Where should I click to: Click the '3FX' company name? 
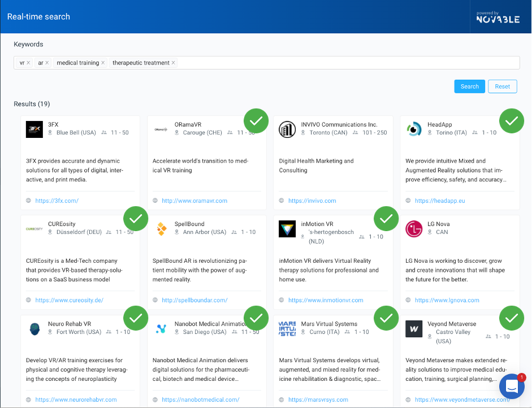point(53,124)
